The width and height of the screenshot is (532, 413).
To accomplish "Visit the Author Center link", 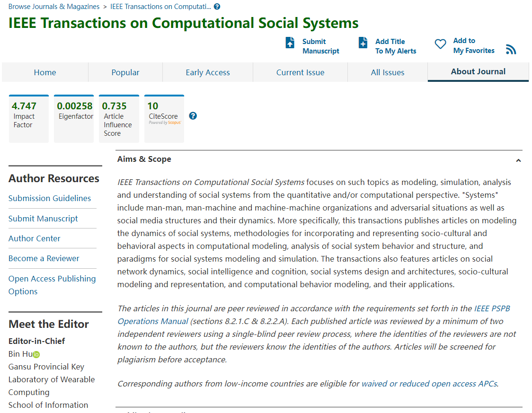I will click(35, 238).
